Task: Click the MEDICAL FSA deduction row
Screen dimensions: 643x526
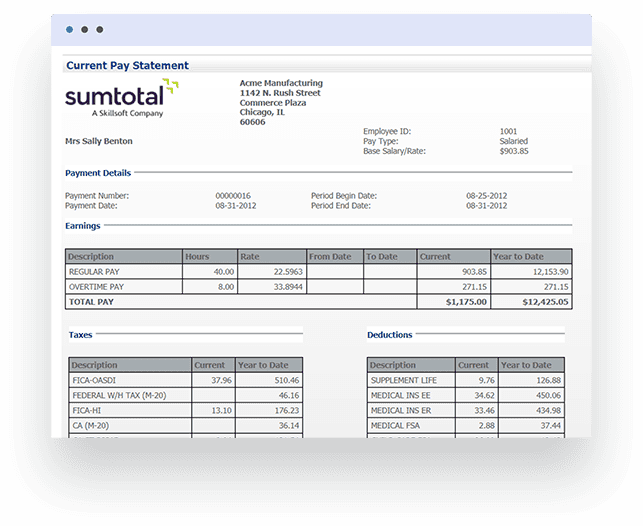Action: click(x=466, y=426)
